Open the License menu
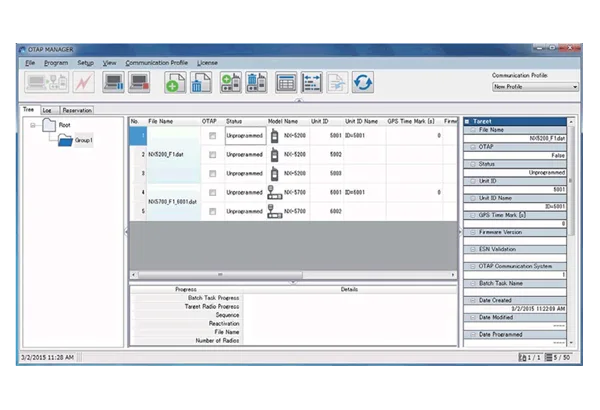Image resolution: width=600 pixels, height=410 pixels. (x=207, y=63)
